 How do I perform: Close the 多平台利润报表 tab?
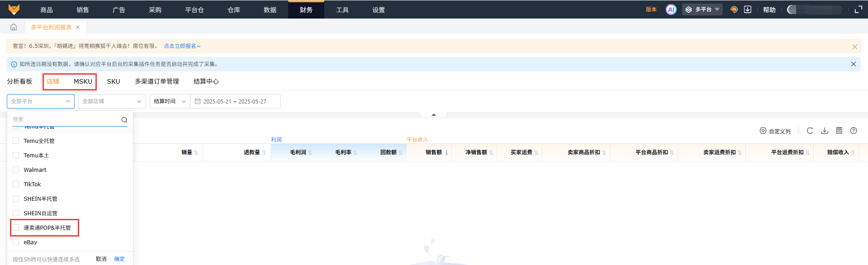click(x=78, y=27)
